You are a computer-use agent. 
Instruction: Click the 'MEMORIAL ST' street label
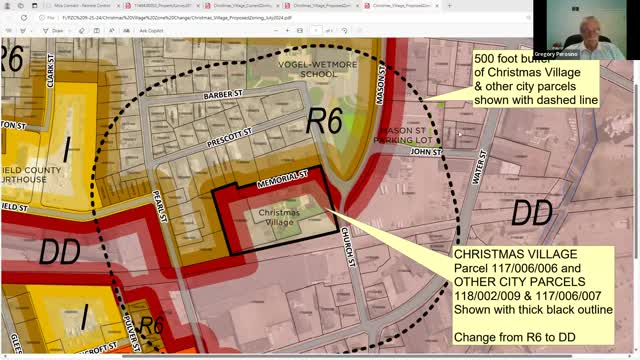click(x=282, y=179)
